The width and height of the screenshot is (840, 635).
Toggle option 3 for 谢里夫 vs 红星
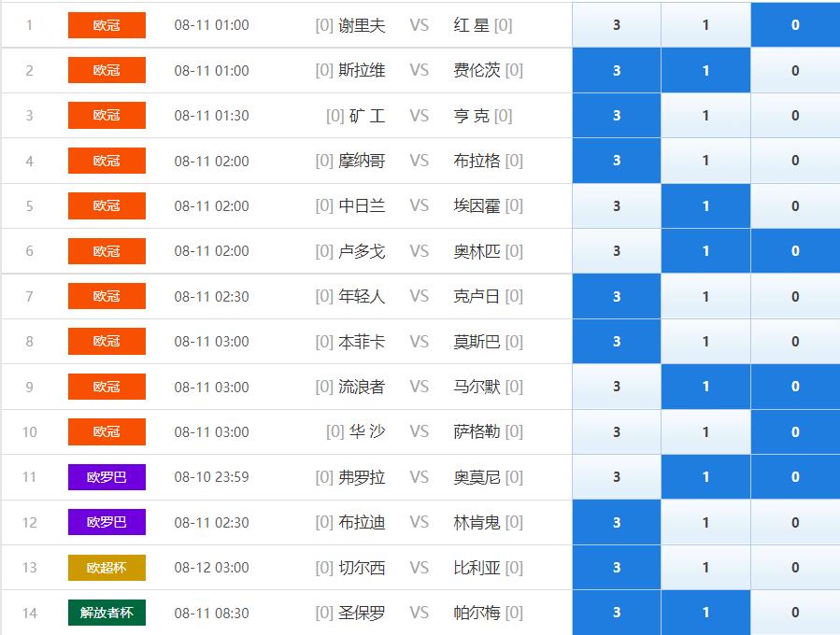click(617, 24)
